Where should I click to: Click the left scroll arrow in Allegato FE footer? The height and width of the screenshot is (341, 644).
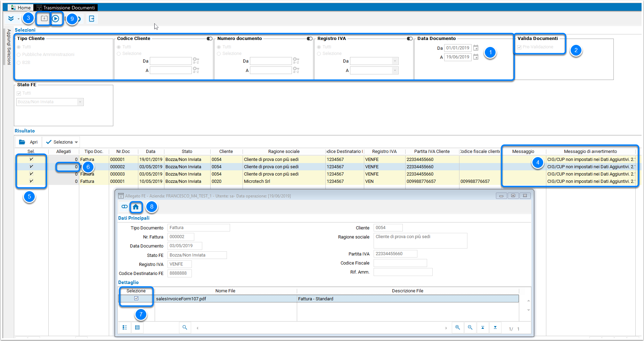coord(197,328)
